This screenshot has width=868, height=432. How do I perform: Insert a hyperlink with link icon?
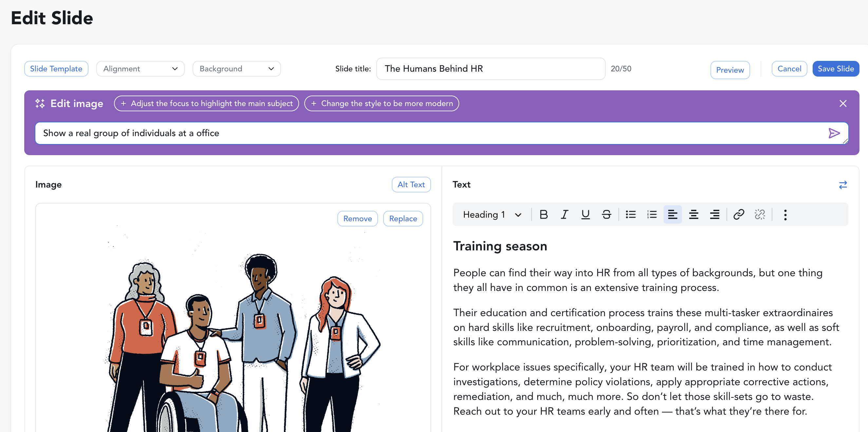pyautogui.click(x=739, y=214)
